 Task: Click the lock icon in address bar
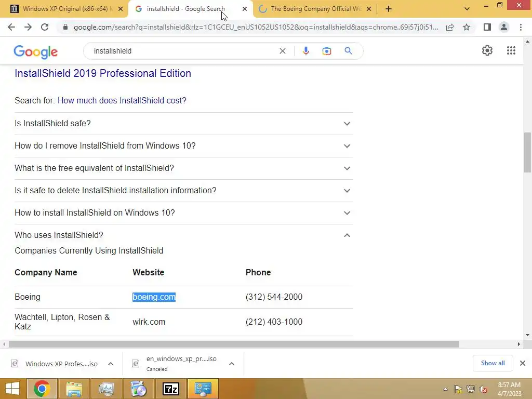[x=65, y=27]
